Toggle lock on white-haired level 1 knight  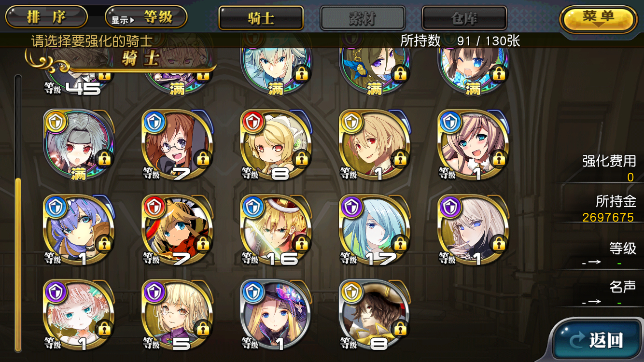click(x=498, y=244)
